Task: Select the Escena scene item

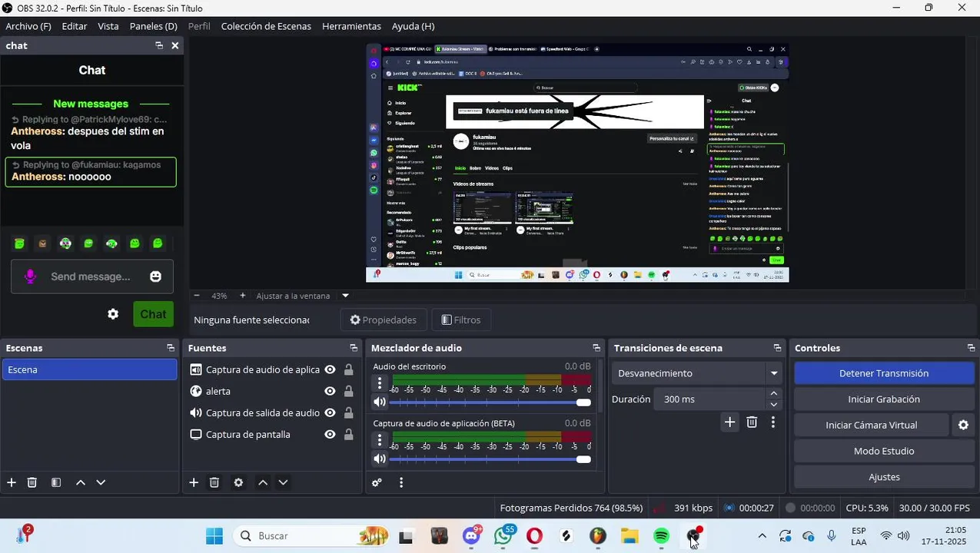Action: [x=89, y=369]
